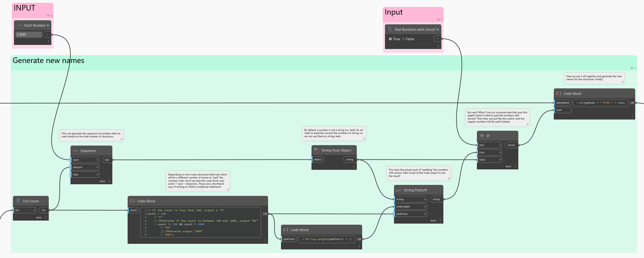
Task: Click the Sequence node icon
Action: [x=75, y=151]
